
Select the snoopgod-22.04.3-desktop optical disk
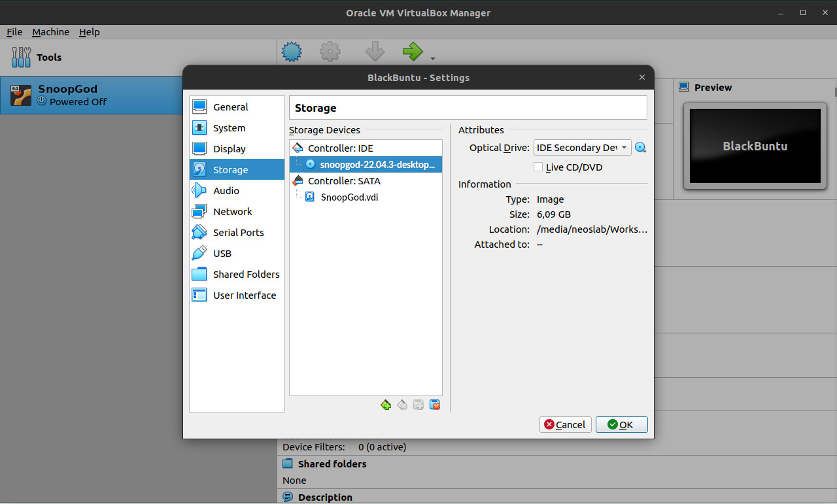[x=366, y=165]
